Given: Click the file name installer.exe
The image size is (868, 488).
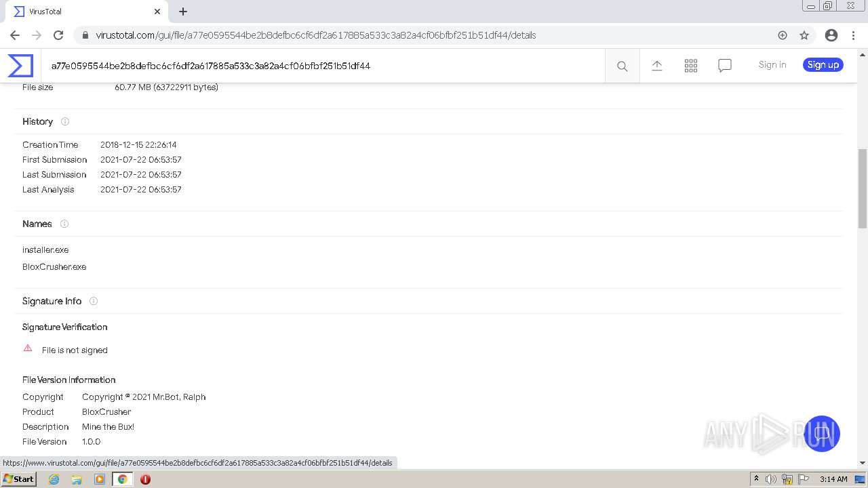Looking at the screenshot, I should point(45,250).
